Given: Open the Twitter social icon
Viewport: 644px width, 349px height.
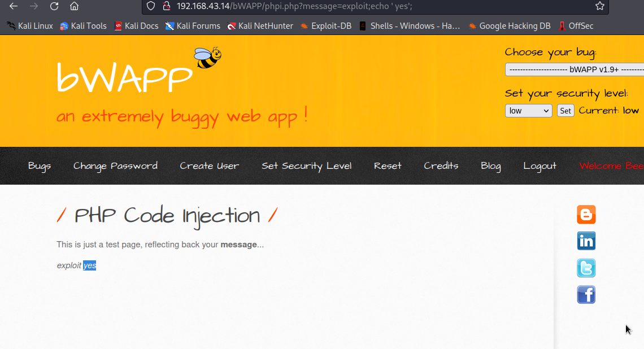Looking at the screenshot, I should pos(586,268).
